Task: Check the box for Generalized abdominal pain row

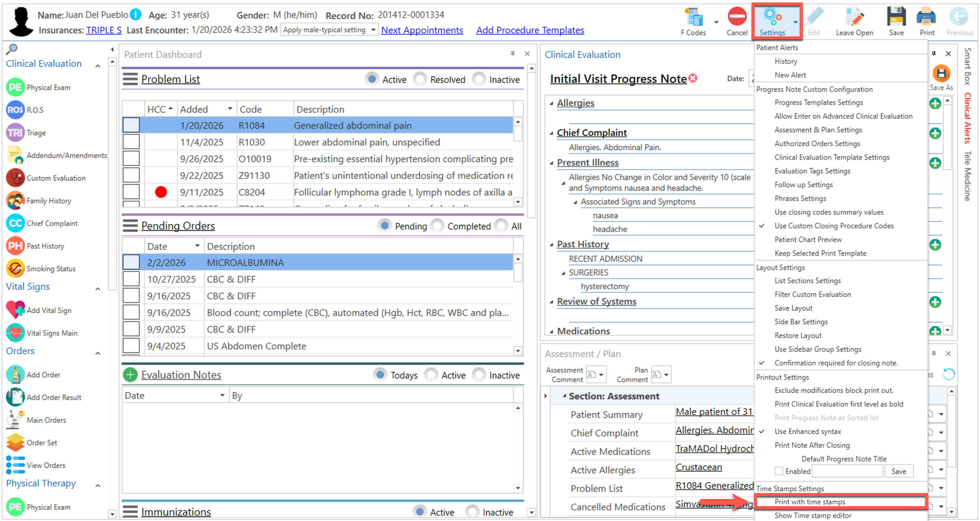Action: click(131, 125)
